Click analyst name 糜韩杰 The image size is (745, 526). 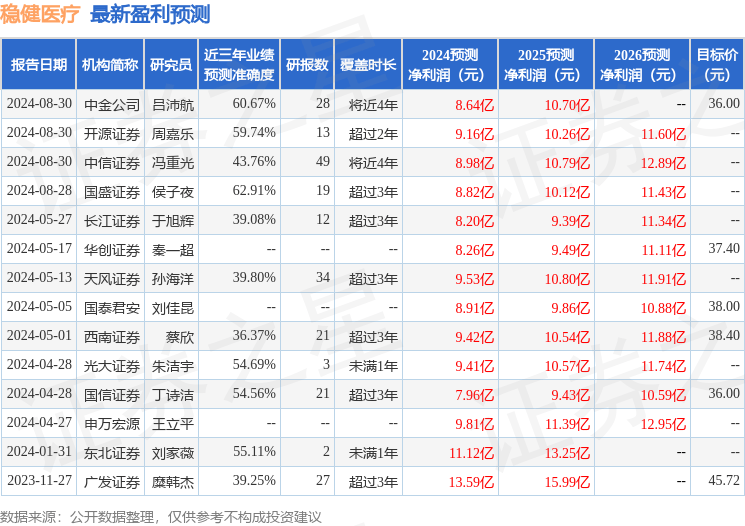click(x=172, y=481)
